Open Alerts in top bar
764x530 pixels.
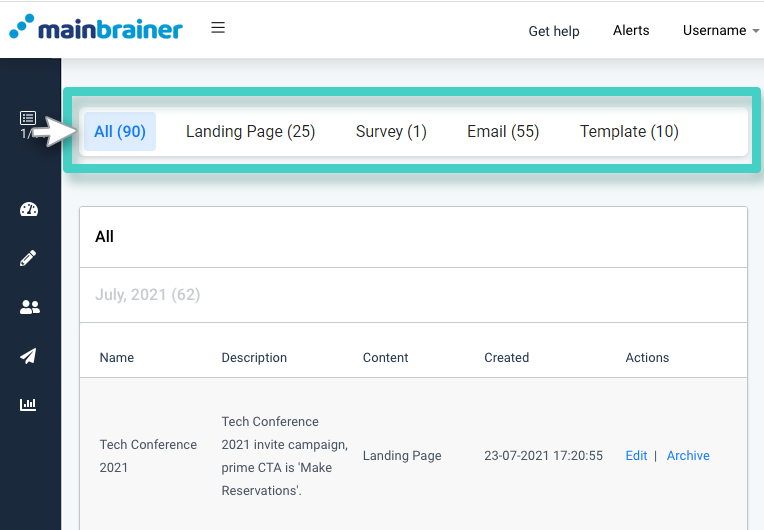click(x=631, y=30)
